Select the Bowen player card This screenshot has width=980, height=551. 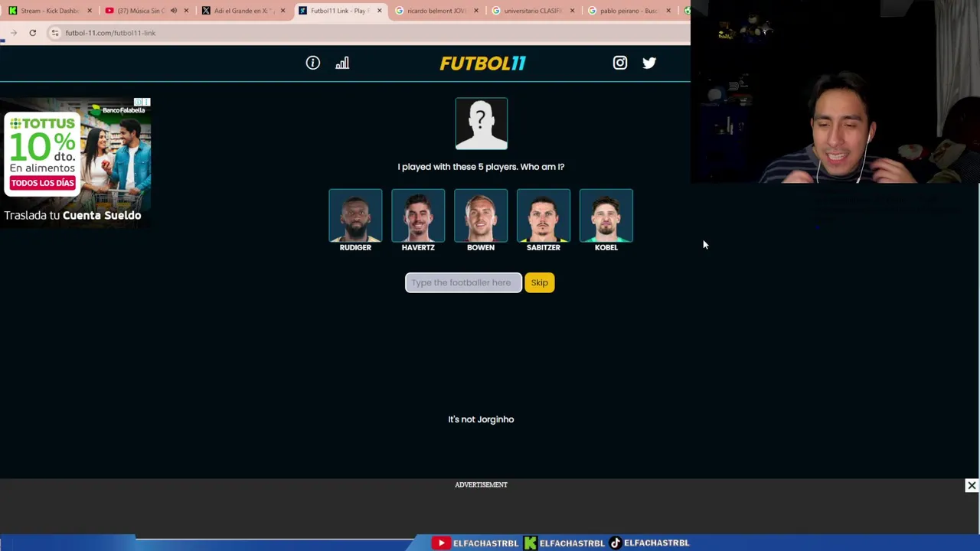tap(481, 220)
